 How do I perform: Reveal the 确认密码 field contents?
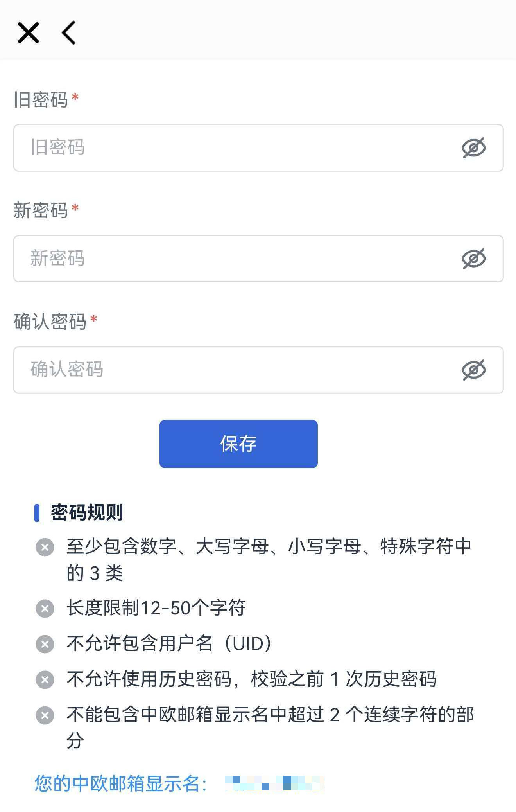pyautogui.click(x=473, y=370)
